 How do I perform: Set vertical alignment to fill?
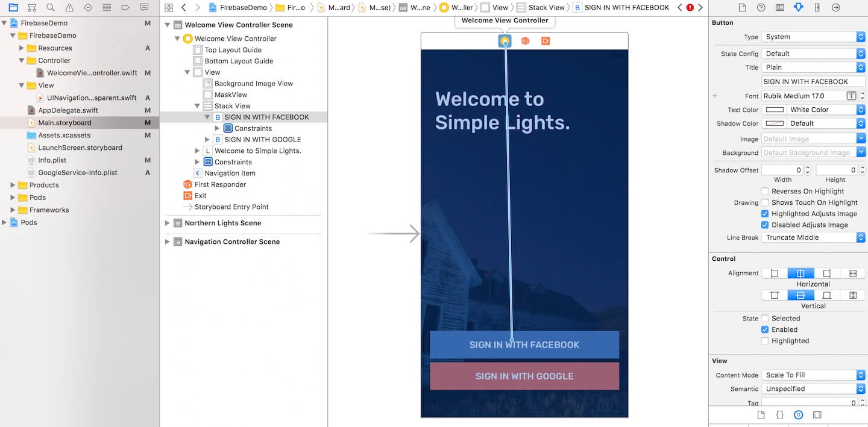(853, 295)
